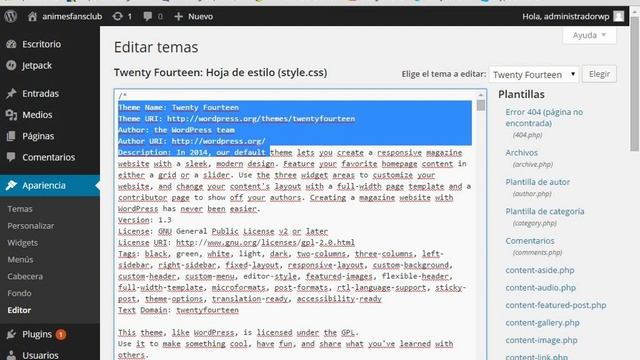This screenshot has width=640, height=360.
Task: Click the Plantillas heading
Action: [x=521, y=94]
